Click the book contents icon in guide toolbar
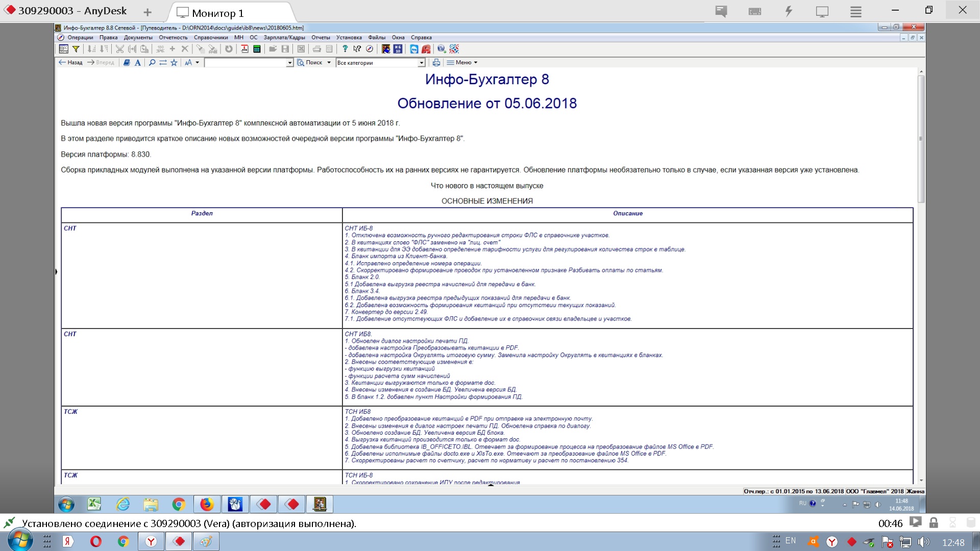The width and height of the screenshot is (980, 551). pyautogui.click(x=127, y=63)
